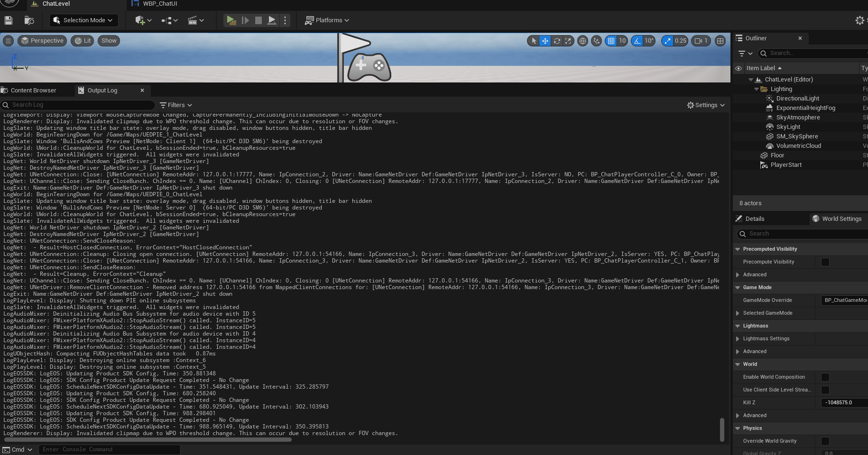868x455 pixels.
Task: Open the Platforms menu
Action: 327,20
